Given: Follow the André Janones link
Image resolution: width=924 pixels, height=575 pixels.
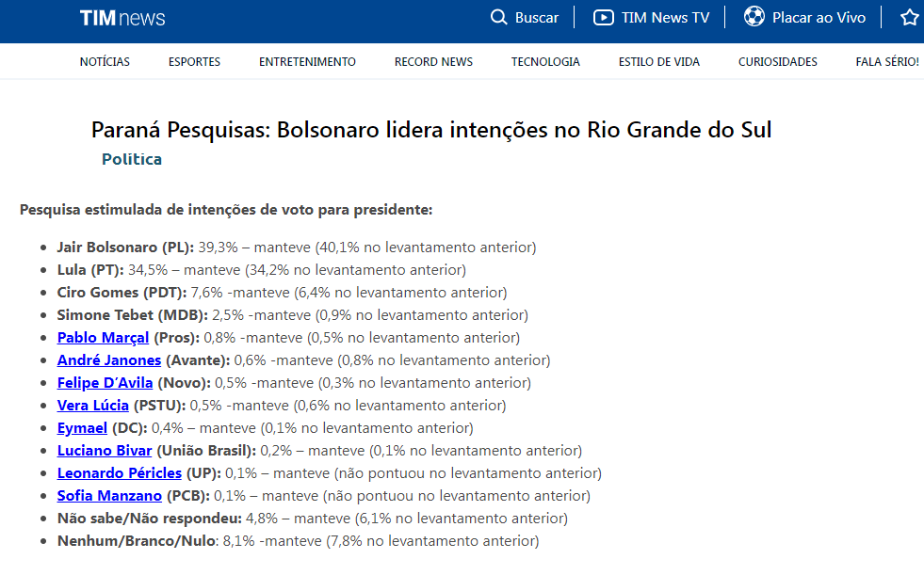Looking at the screenshot, I should (x=108, y=360).
